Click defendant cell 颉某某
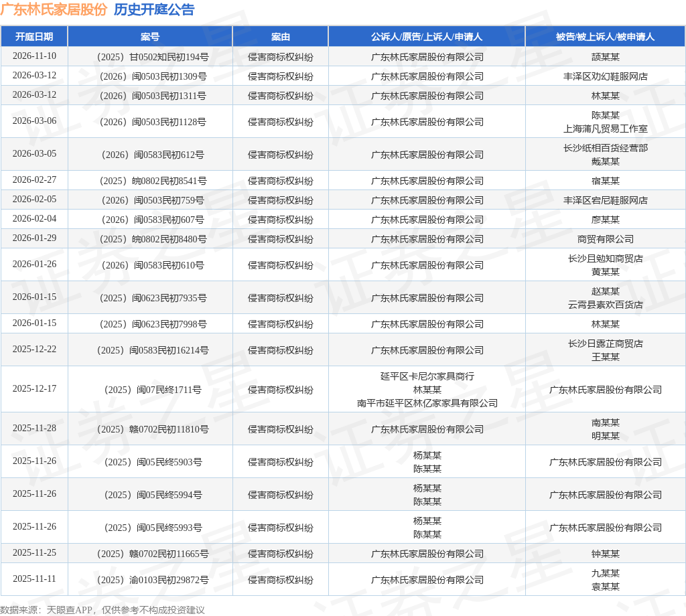 pos(606,57)
